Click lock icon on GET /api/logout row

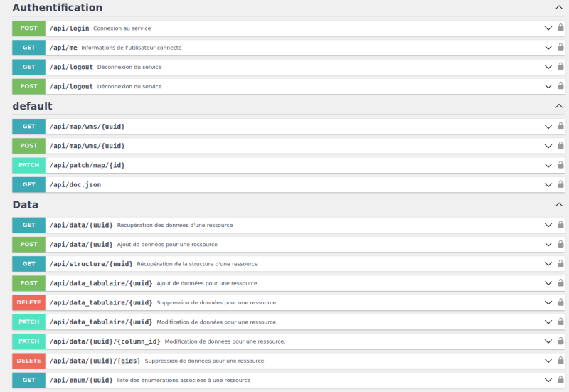tap(560, 66)
